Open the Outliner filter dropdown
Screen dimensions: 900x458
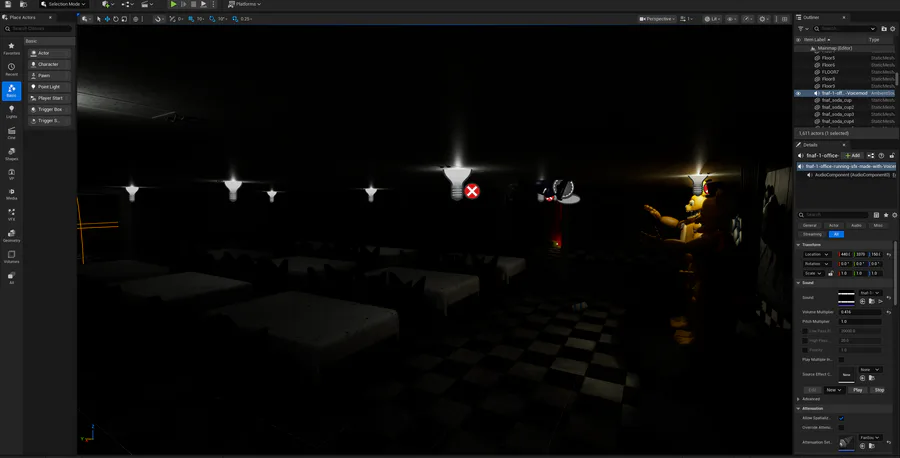pyautogui.click(x=802, y=28)
